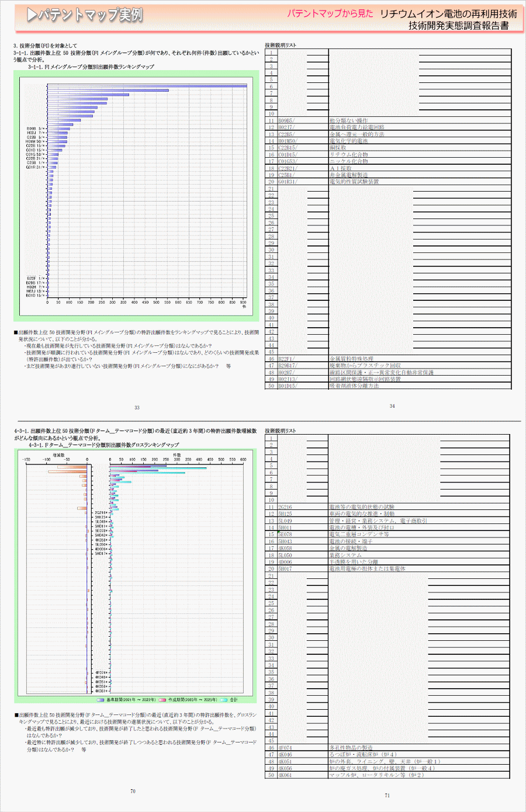Click the 5H017 code cell

click(x=285, y=568)
